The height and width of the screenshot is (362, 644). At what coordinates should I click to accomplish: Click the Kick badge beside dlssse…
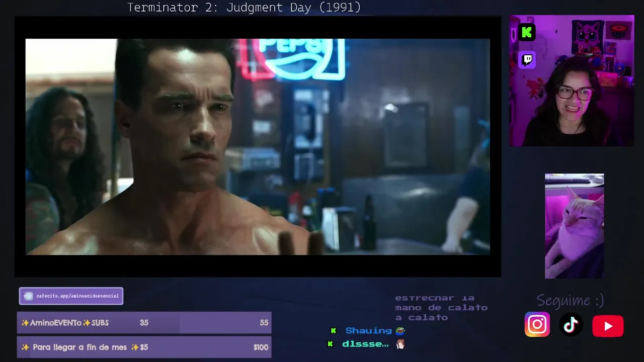click(330, 344)
